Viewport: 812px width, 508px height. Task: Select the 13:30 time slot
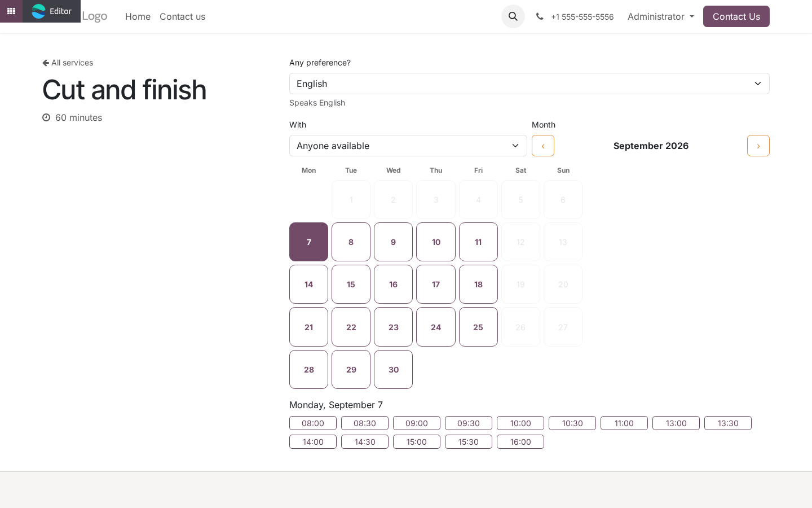tap(728, 423)
